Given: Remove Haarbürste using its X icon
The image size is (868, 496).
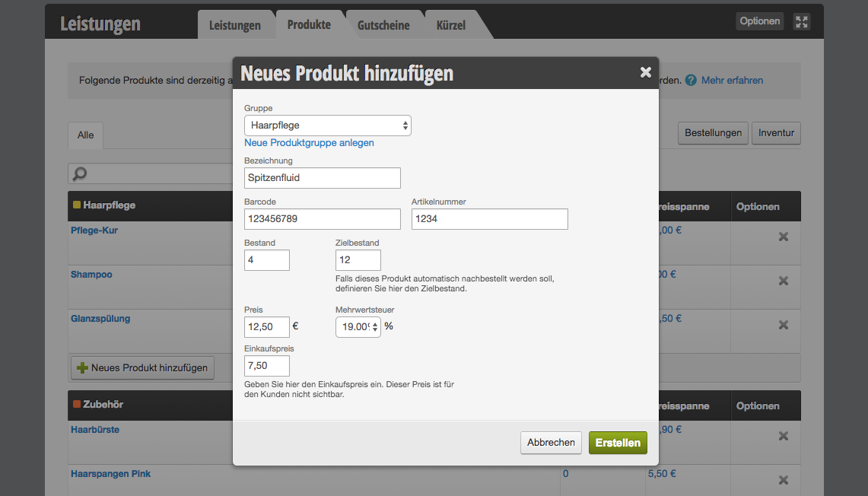Looking at the screenshot, I should [x=784, y=436].
